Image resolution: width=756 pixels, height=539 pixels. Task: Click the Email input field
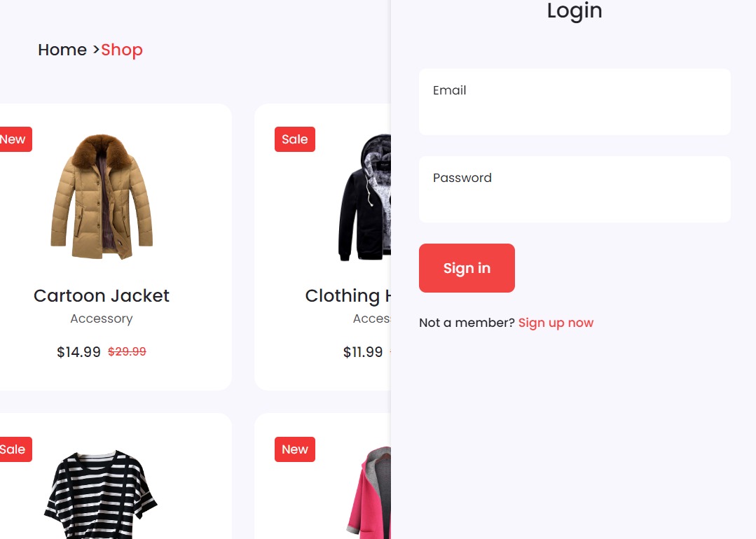click(x=575, y=101)
